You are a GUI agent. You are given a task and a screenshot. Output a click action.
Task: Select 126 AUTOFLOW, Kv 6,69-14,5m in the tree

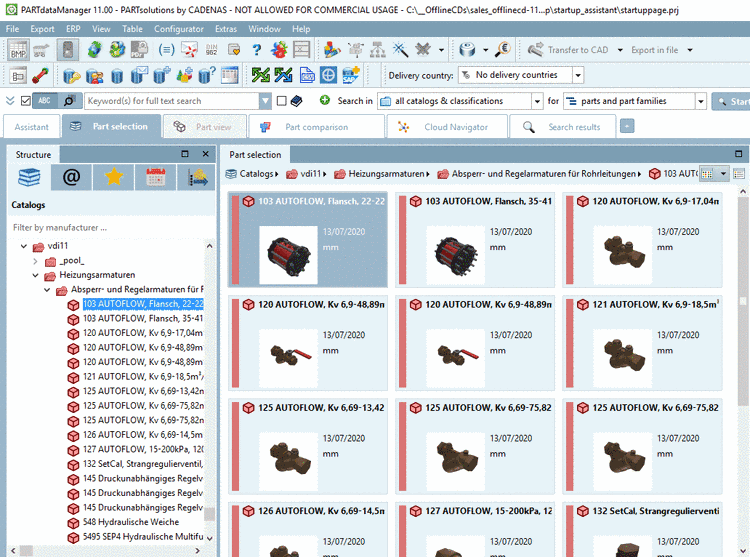143,435
